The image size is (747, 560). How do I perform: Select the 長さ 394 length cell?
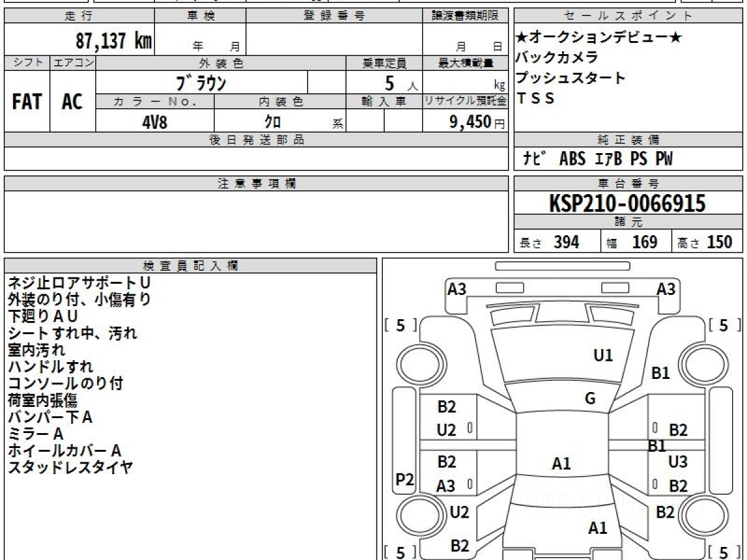(x=557, y=242)
